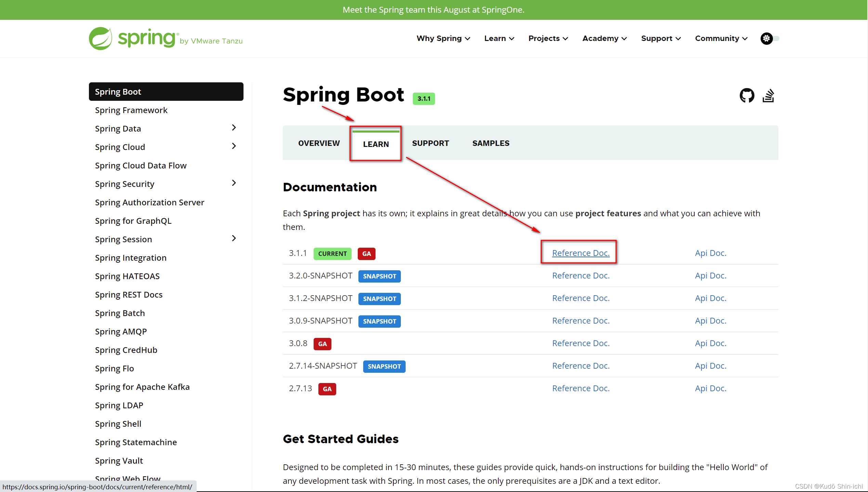868x492 pixels.
Task: Open Spring Statemachine sidebar item
Action: (x=136, y=442)
